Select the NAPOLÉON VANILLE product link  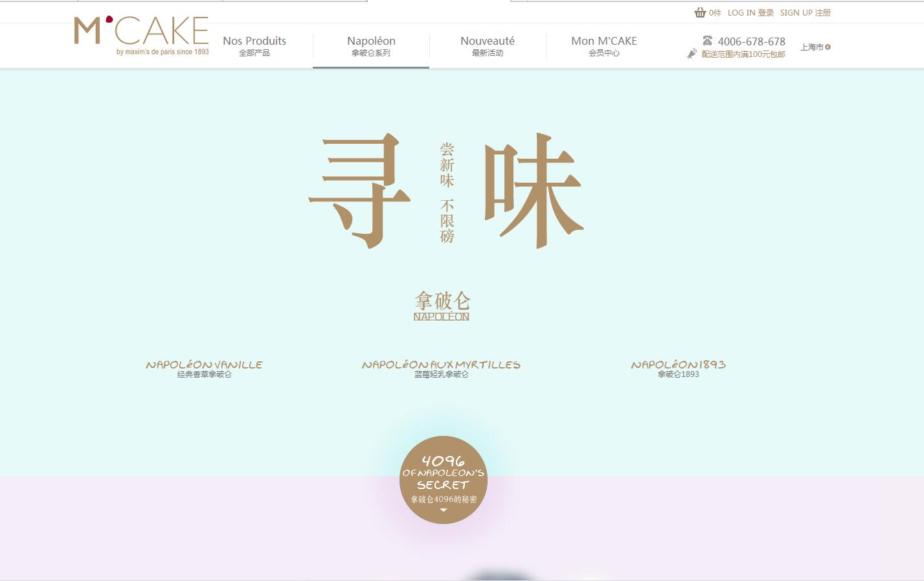(203, 368)
